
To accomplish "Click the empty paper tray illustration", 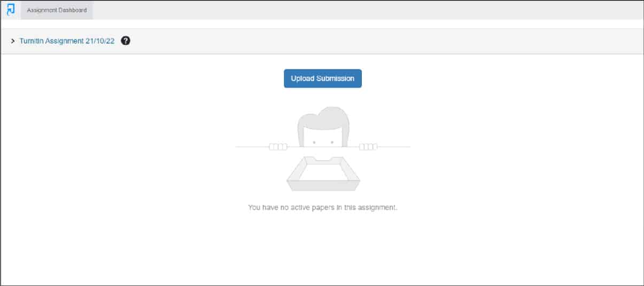I will (x=323, y=173).
